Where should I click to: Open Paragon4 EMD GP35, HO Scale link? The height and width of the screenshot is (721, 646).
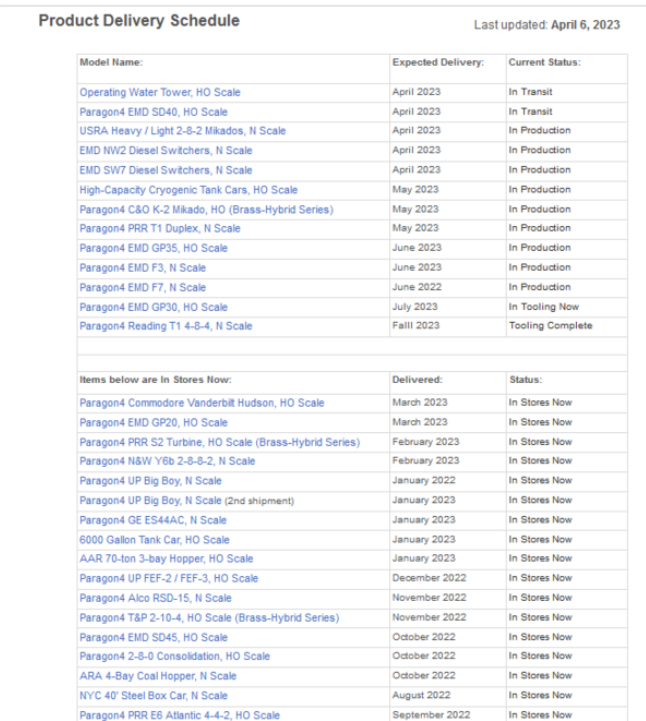(x=153, y=248)
